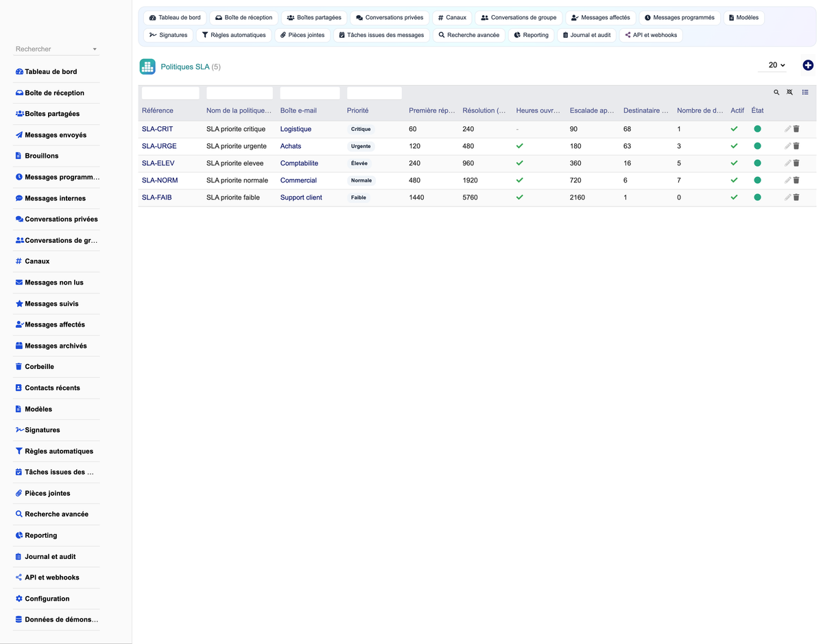Toggle Actif checkmark for SLA-ELEV row
The width and height of the screenshot is (823, 644).
tap(734, 163)
